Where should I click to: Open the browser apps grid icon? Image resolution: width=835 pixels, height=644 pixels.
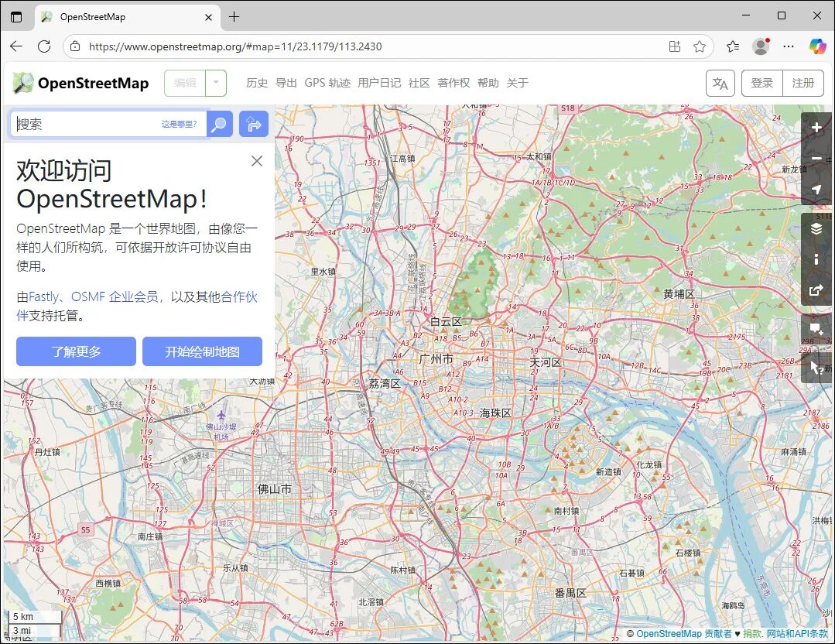(x=675, y=46)
